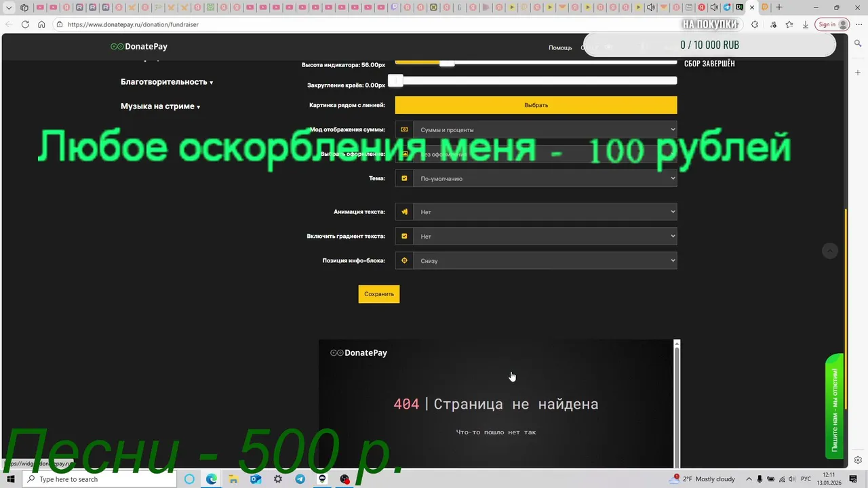This screenshot has width=868, height=488.
Task: Open Microsoft Edge from the taskbar
Action: tap(212, 479)
